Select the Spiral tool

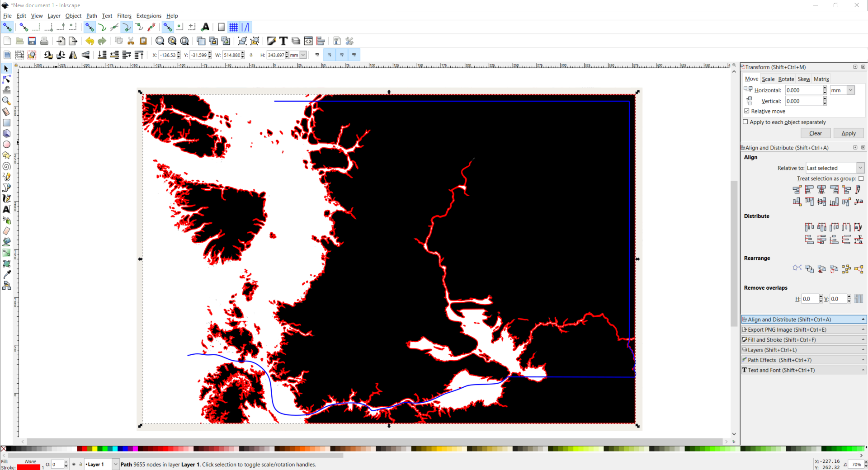tap(6, 166)
